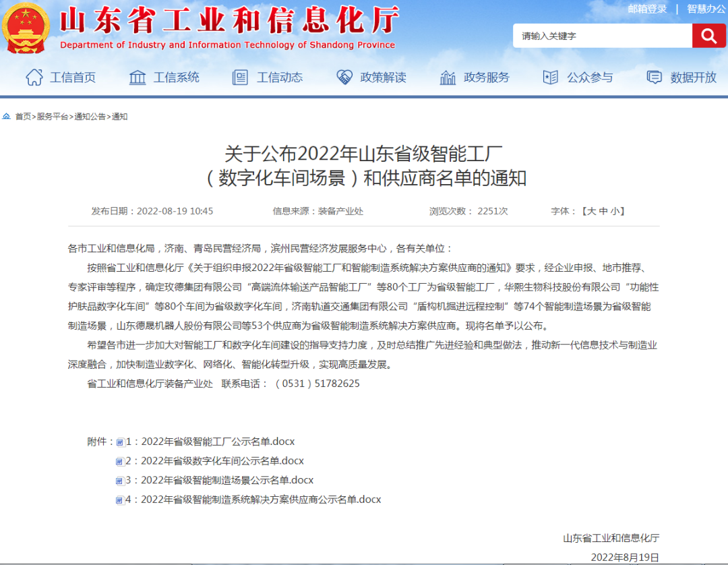The width and height of the screenshot is (728, 565).
Task: Click the 政策解读 handshake icon
Action: tap(344, 77)
